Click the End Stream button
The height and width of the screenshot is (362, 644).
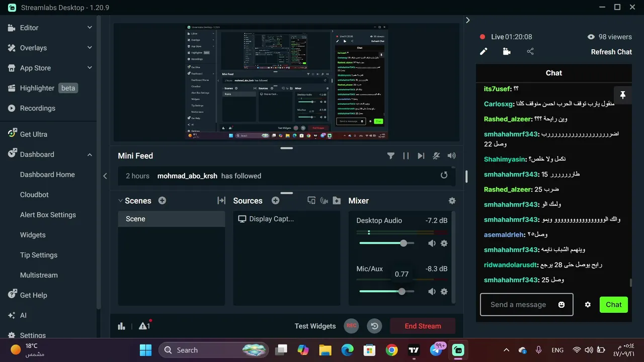click(423, 326)
